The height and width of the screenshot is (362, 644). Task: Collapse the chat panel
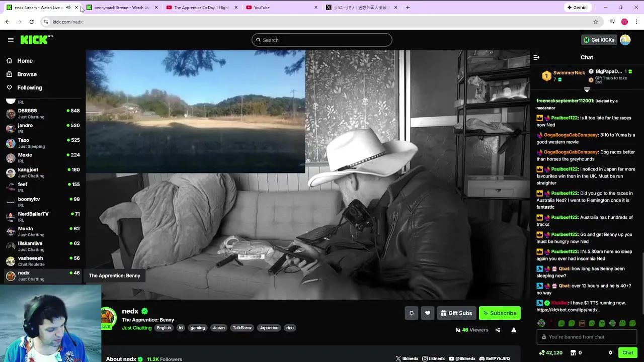pyautogui.click(x=536, y=57)
